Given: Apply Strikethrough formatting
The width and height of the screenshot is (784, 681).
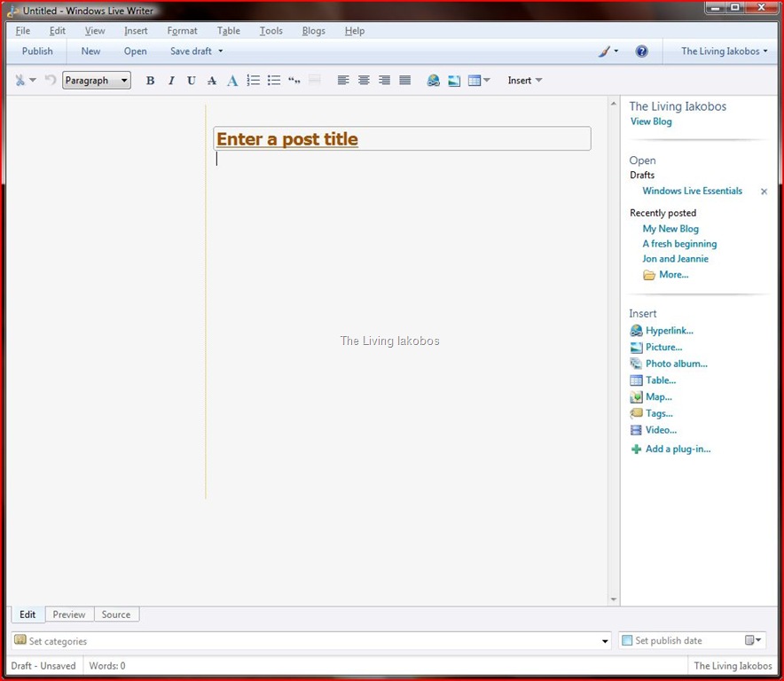Looking at the screenshot, I should (x=212, y=81).
